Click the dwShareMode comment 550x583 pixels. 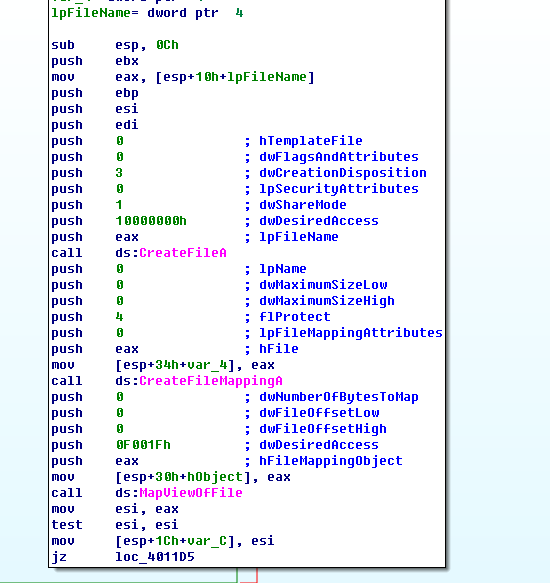(x=303, y=205)
